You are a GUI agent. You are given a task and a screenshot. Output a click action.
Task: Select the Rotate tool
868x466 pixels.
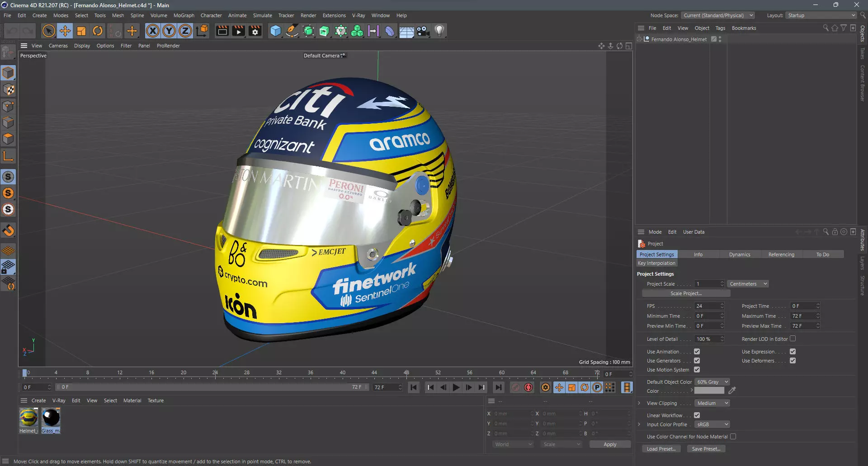(98, 31)
